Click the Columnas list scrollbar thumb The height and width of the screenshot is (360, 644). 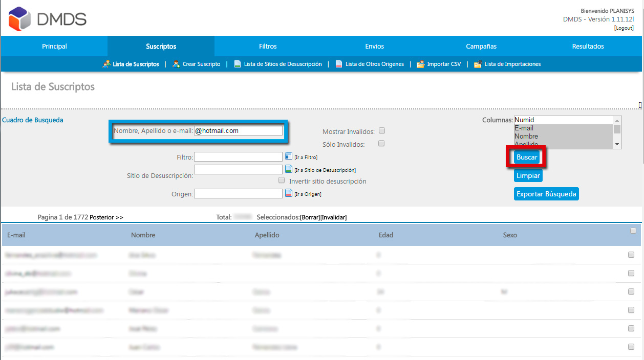(617, 129)
